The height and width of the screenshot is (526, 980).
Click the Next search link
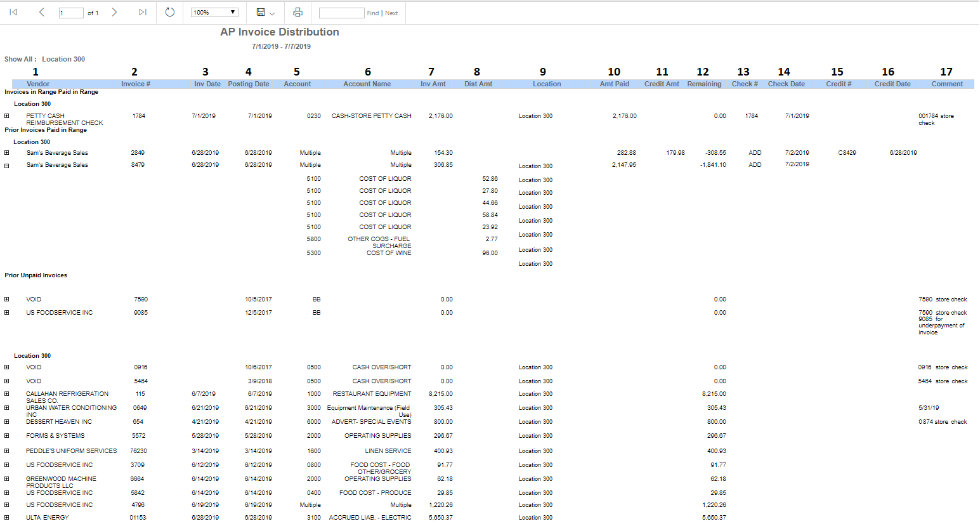[391, 13]
